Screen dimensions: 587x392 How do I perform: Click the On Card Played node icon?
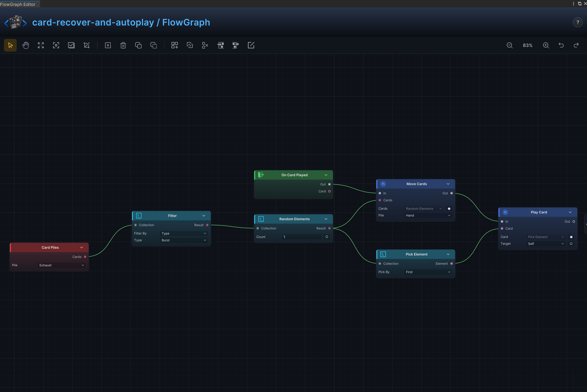(260, 175)
